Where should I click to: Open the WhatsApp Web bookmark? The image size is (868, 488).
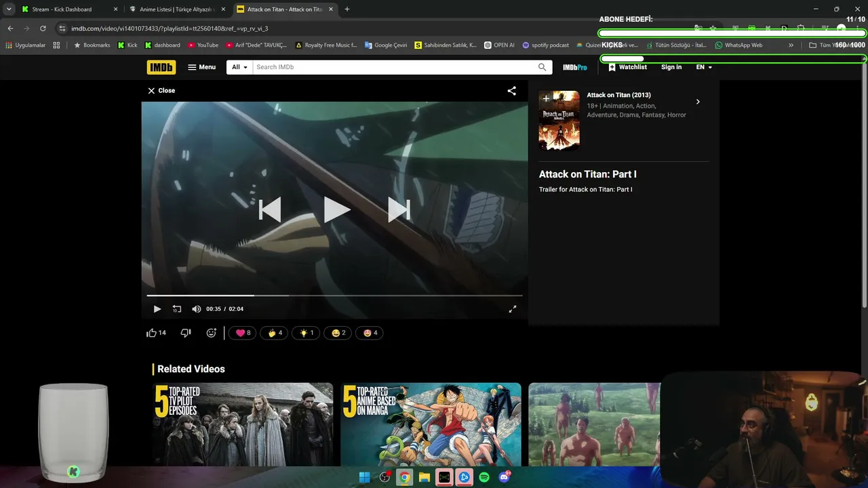(x=739, y=45)
